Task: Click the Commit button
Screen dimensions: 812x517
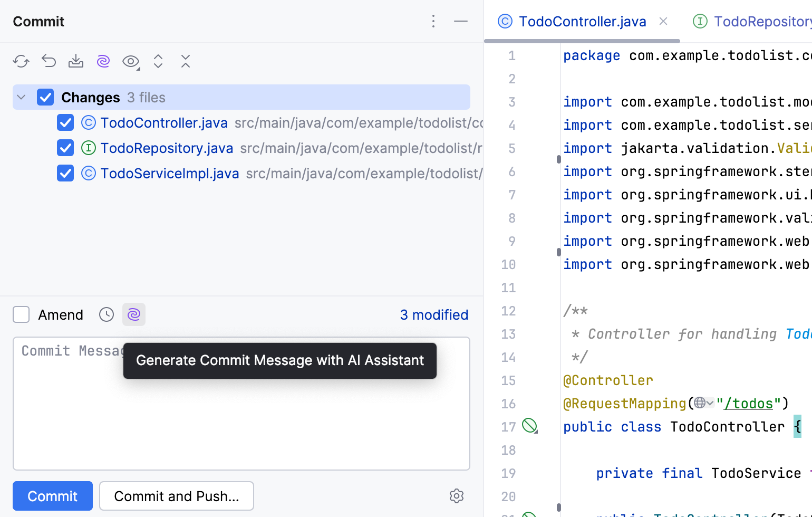Action: point(52,496)
